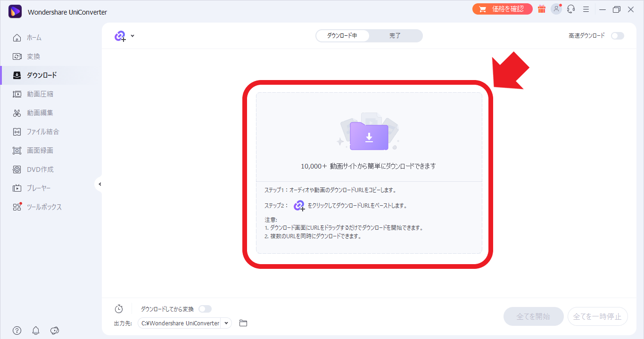Collapse the sidebar with arrow handle
The image size is (644, 339).
[99, 184]
